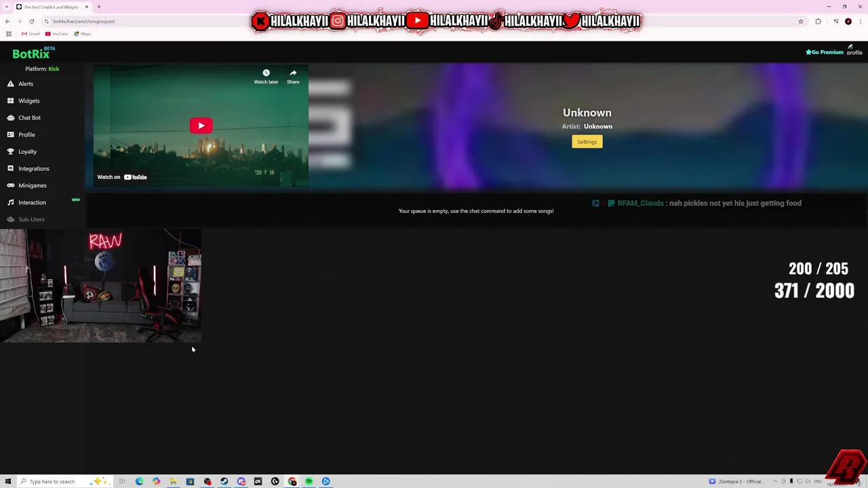This screenshot has width=868, height=488.
Task: Click the Integrations icon in sidebar
Action: coord(10,169)
